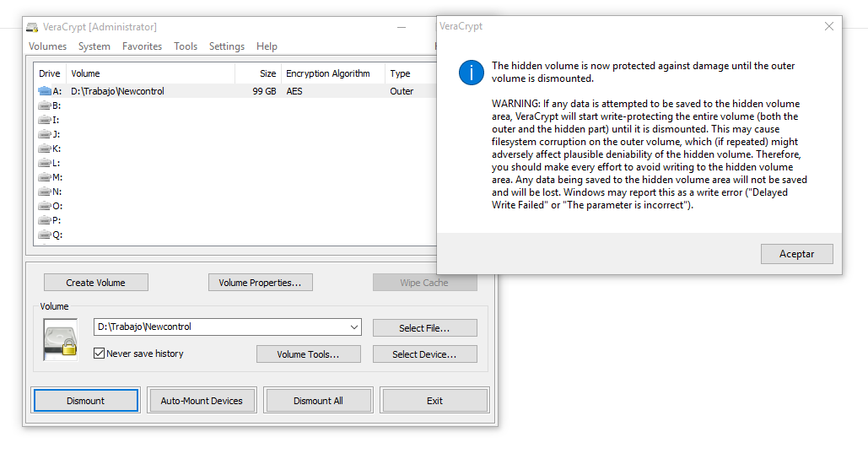Screen dimensions: 868x459
Task: Open the Tools menu
Action: [x=186, y=46]
